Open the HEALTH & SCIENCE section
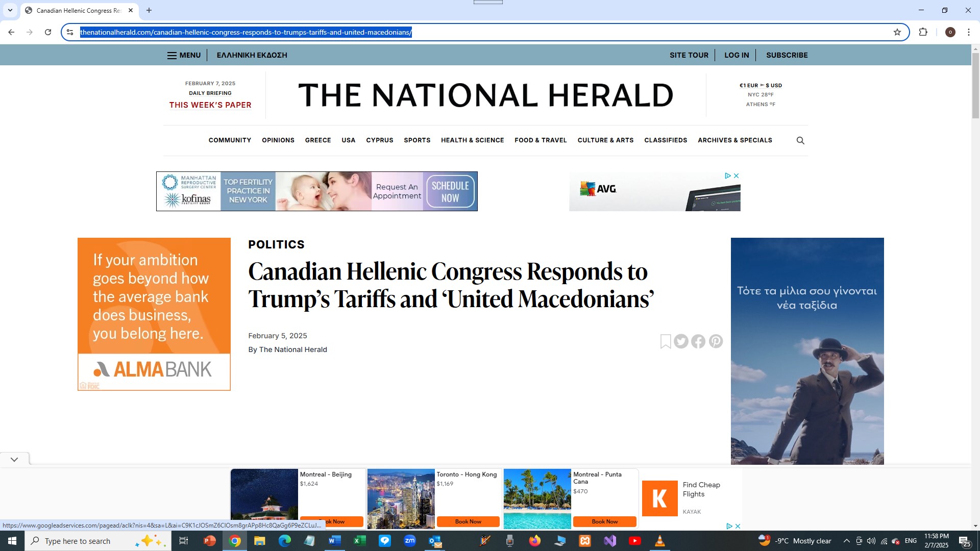 (473, 140)
